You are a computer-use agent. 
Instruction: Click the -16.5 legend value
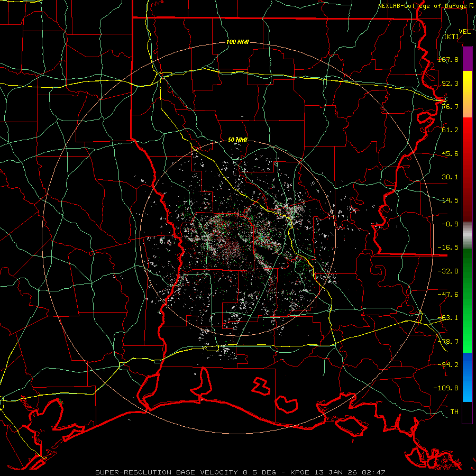(x=448, y=248)
